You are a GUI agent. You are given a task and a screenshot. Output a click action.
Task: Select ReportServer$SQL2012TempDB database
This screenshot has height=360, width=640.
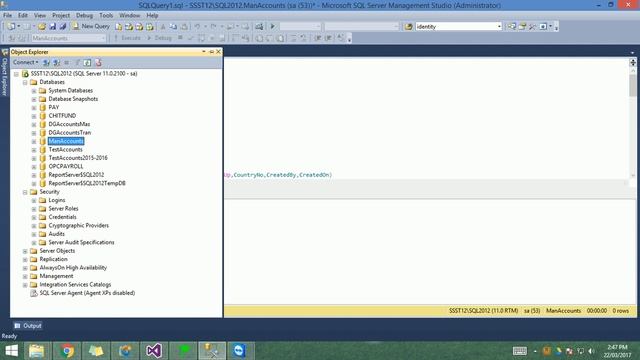click(87, 183)
